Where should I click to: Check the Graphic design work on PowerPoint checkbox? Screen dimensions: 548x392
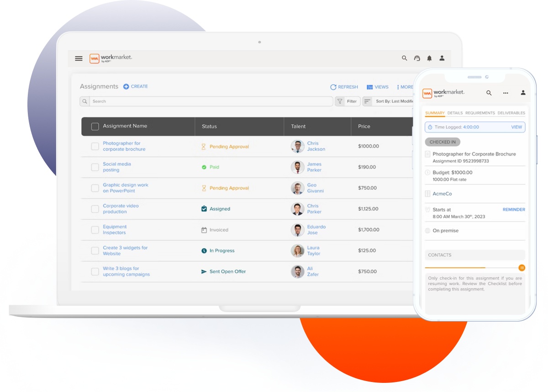[95, 188]
